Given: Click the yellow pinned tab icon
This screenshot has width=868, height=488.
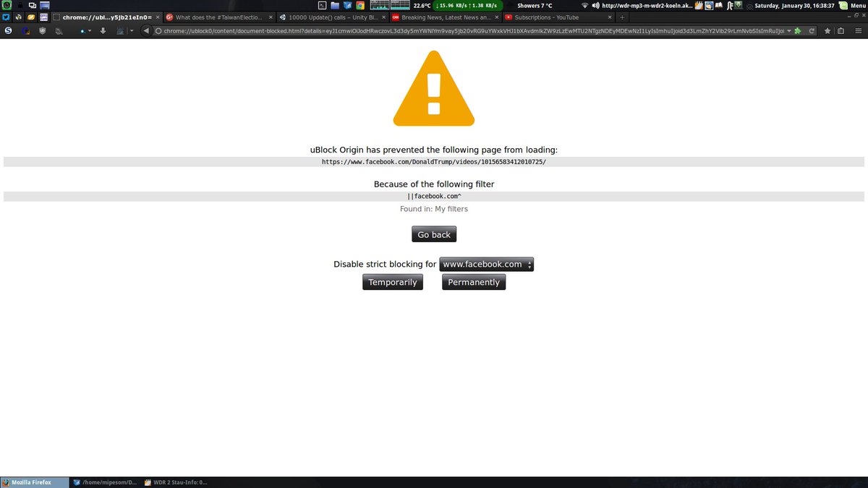Looking at the screenshot, I should (x=31, y=17).
